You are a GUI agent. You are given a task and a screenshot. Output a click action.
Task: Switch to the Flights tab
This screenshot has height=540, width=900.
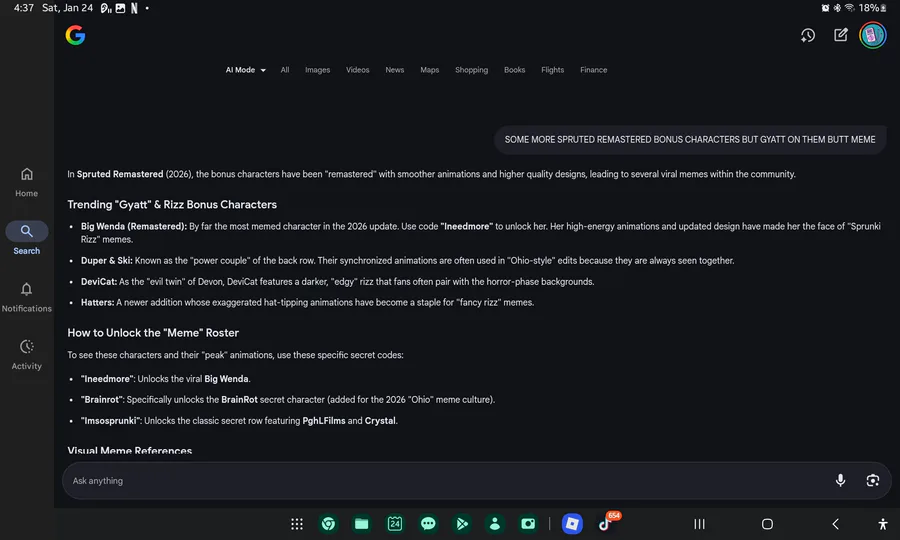click(552, 70)
